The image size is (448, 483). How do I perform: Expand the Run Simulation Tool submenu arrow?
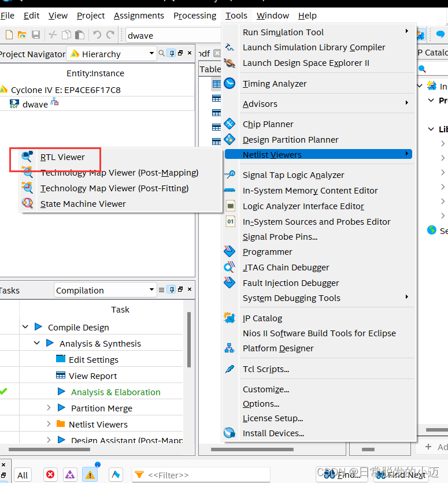pyautogui.click(x=407, y=31)
